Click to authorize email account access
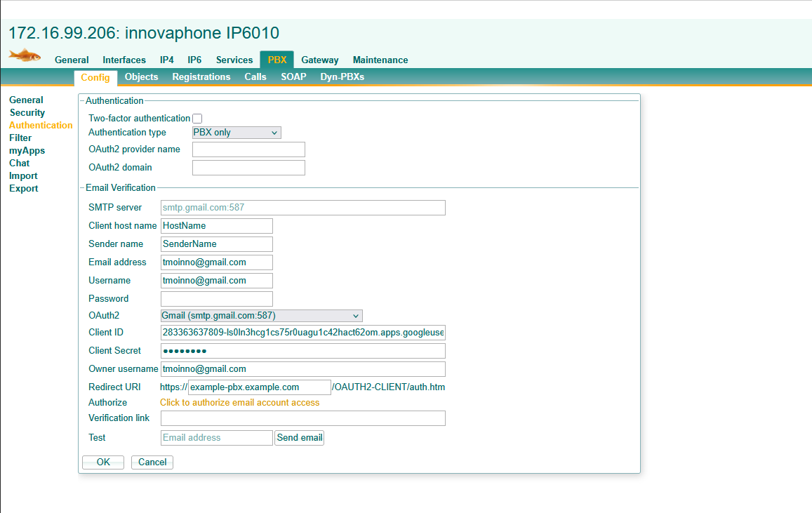The width and height of the screenshot is (812, 513). click(239, 403)
